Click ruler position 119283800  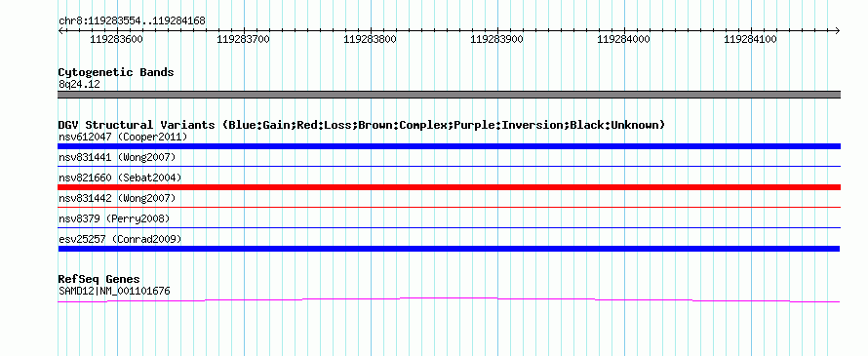[x=370, y=39]
